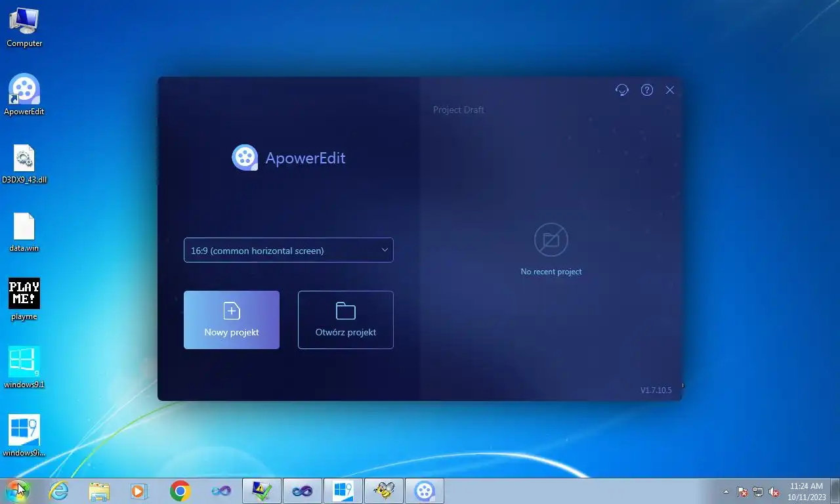This screenshot has width=840, height=504.
Task: Click the version number V1.7.10.5
Action: pos(656,390)
